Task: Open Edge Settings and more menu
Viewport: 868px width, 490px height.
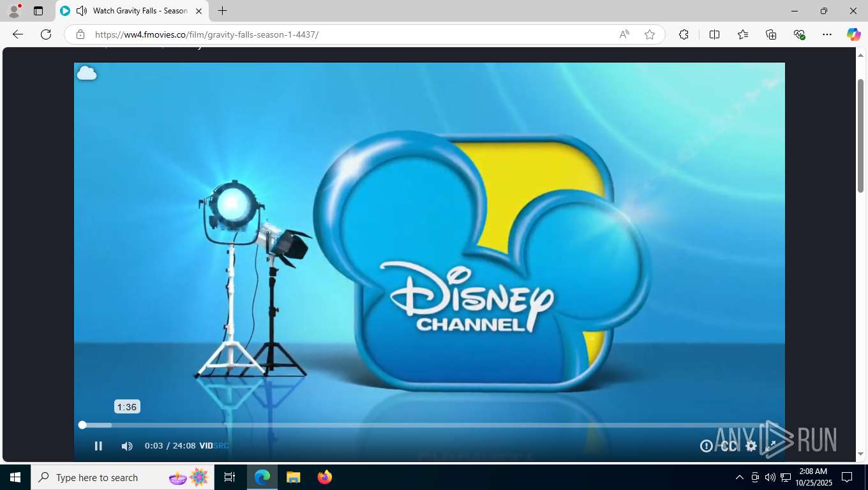Action: click(x=827, y=34)
